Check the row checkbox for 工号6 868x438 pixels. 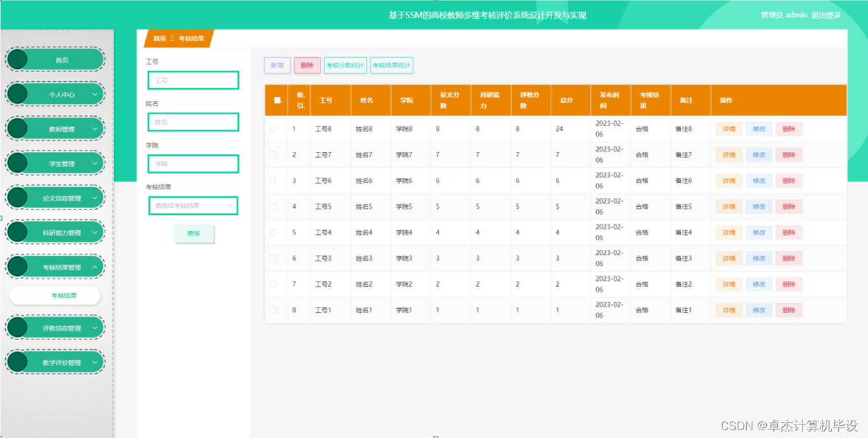pos(273,180)
